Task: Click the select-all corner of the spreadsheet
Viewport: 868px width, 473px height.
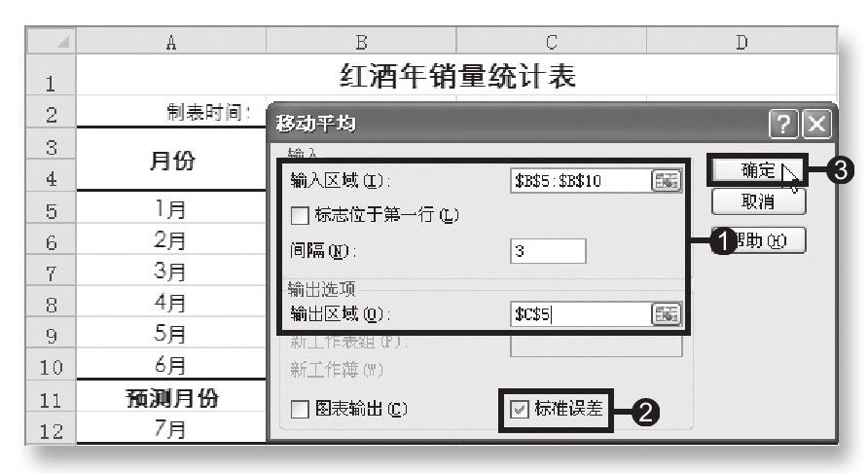Action: coord(51,41)
